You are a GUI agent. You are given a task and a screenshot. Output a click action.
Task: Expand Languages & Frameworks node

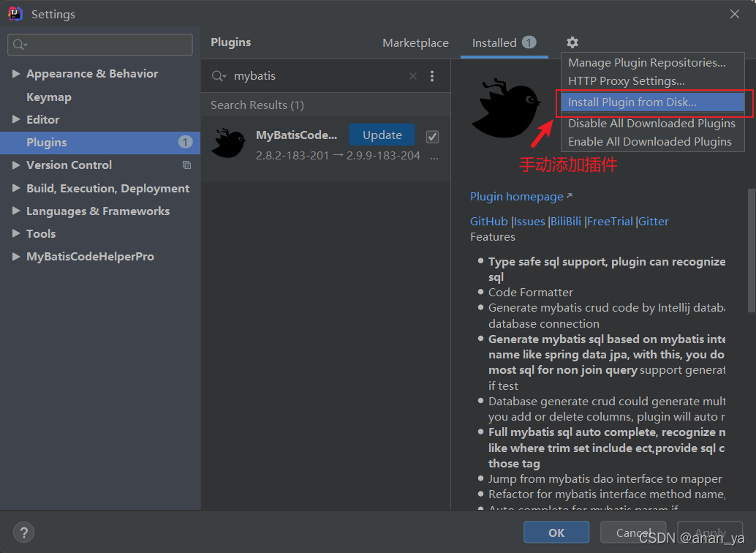point(16,211)
